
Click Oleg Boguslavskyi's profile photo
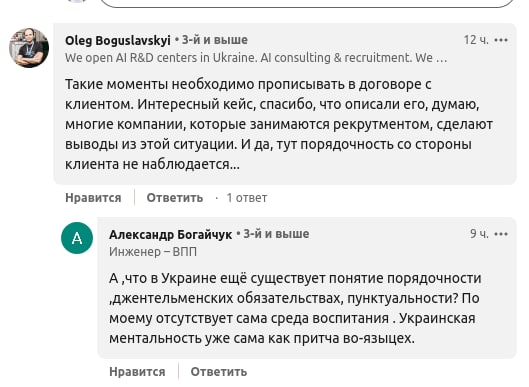point(29,48)
